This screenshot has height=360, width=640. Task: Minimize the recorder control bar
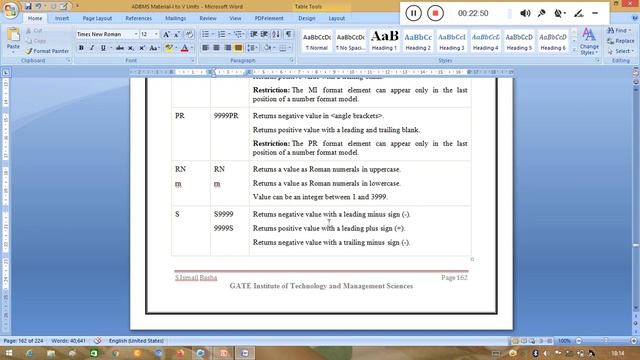595,13
